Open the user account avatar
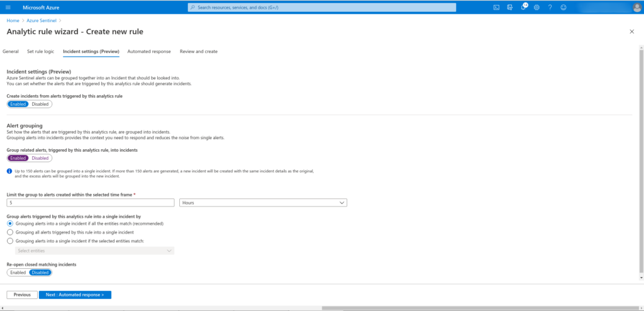This screenshot has height=311, width=644. click(x=637, y=8)
